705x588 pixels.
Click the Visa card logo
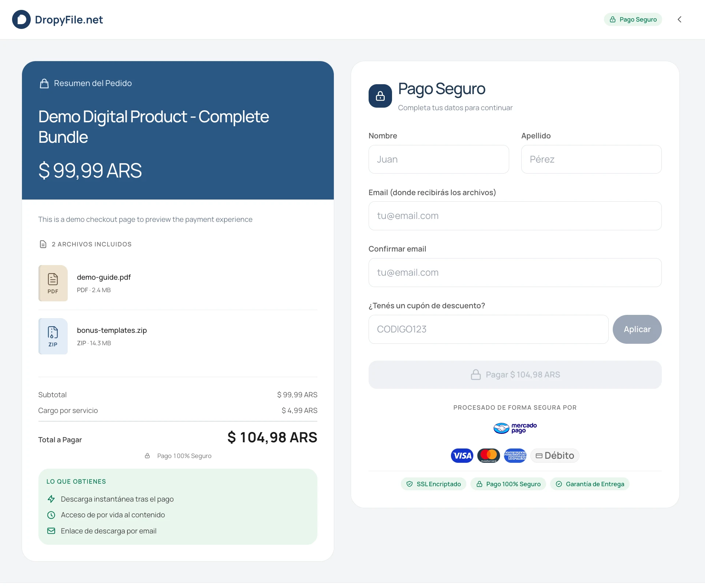coord(462,455)
